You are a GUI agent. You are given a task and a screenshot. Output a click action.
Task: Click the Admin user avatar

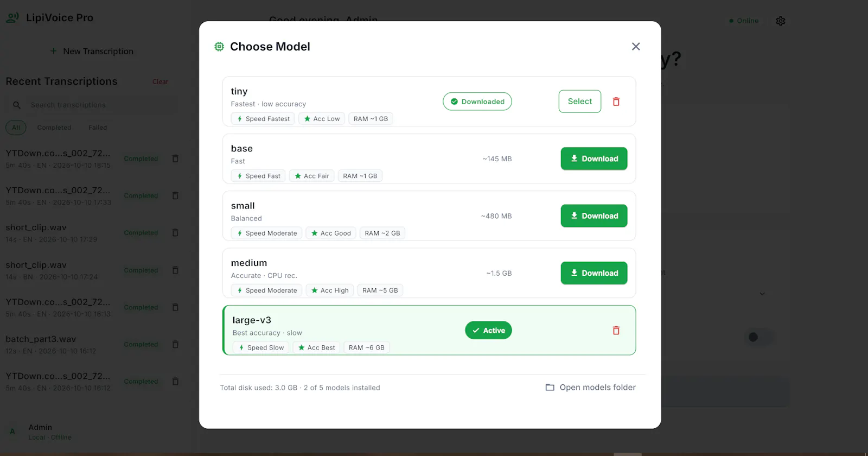(x=12, y=432)
